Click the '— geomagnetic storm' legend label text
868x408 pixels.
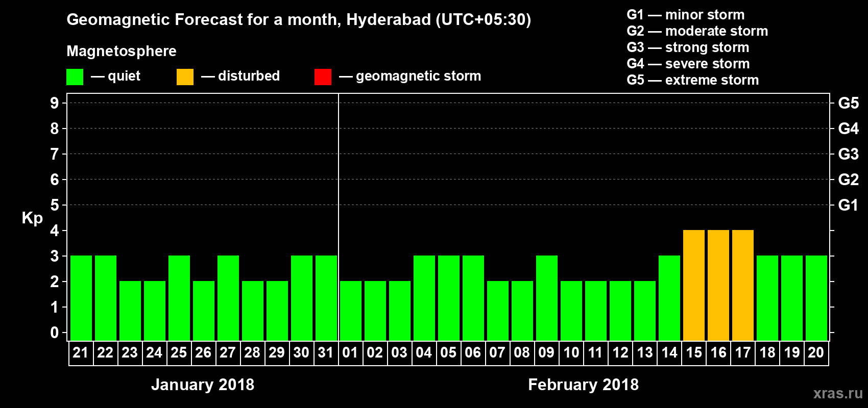[x=410, y=76]
